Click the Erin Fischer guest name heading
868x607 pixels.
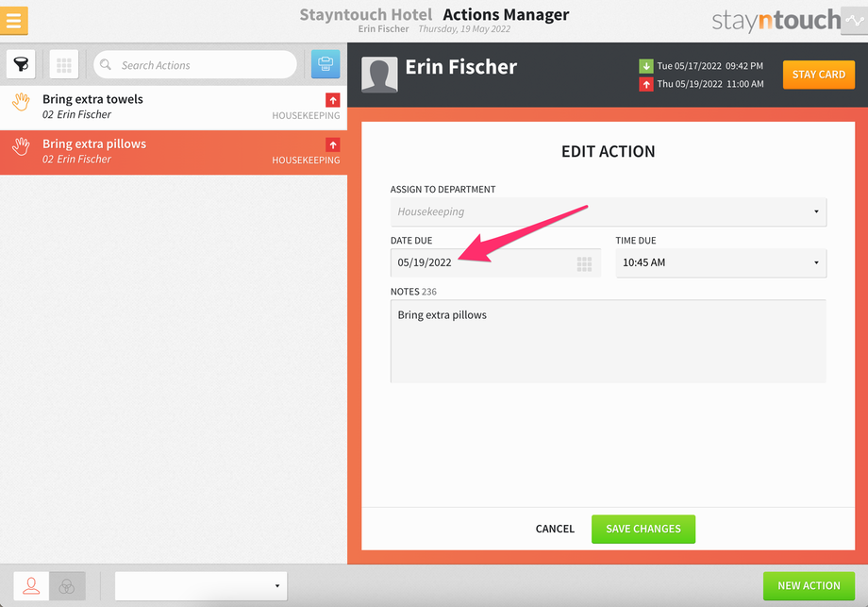click(x=461, y=67)
